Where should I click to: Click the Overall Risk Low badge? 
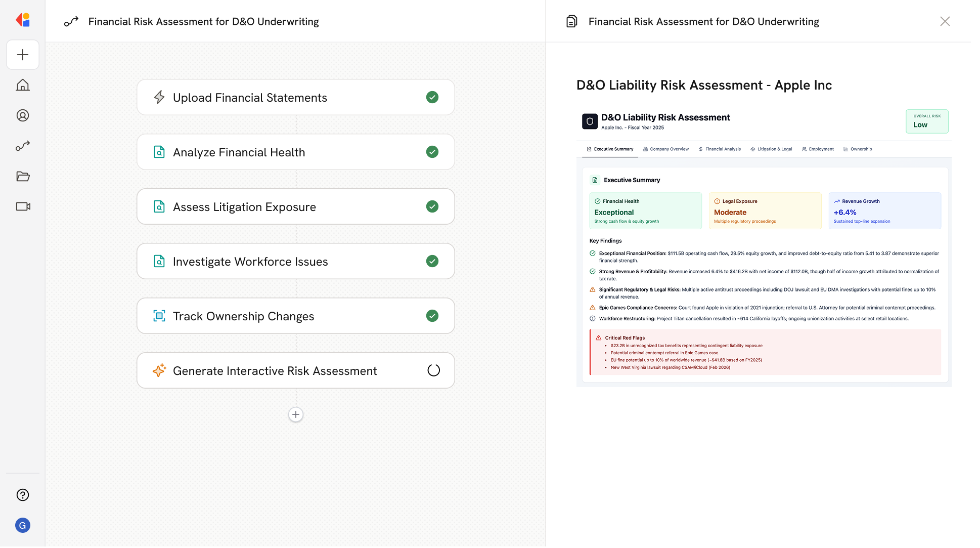click(926, 121)
